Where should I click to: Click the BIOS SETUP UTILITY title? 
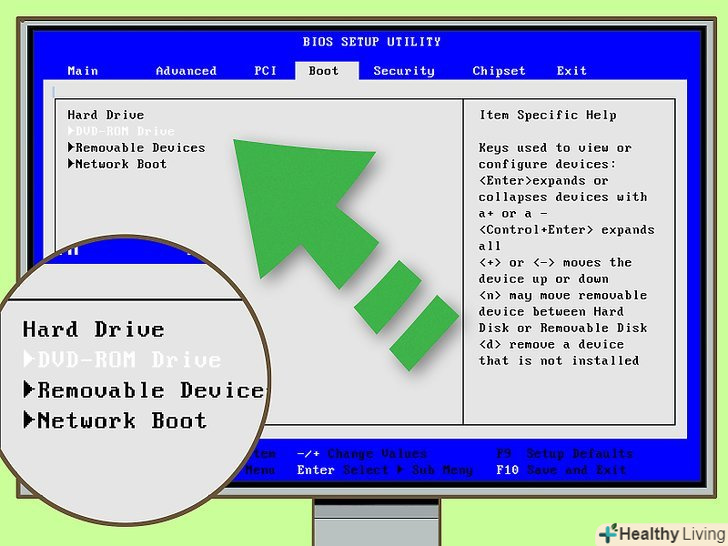tap(371, 42)
